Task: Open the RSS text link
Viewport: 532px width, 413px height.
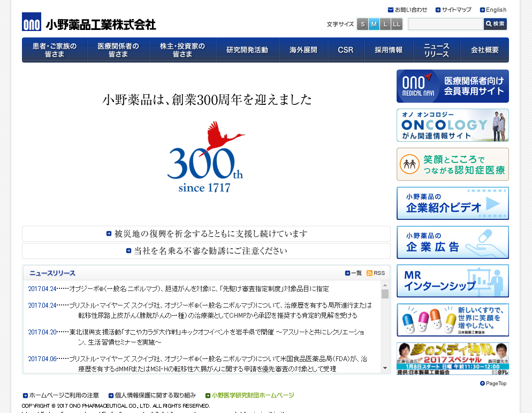Action: coord(379,273)
